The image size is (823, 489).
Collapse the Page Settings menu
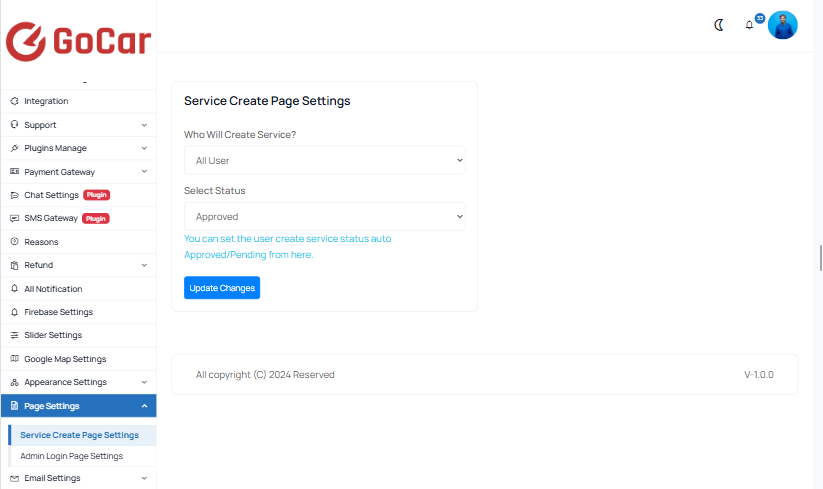(x=144, y=406)
